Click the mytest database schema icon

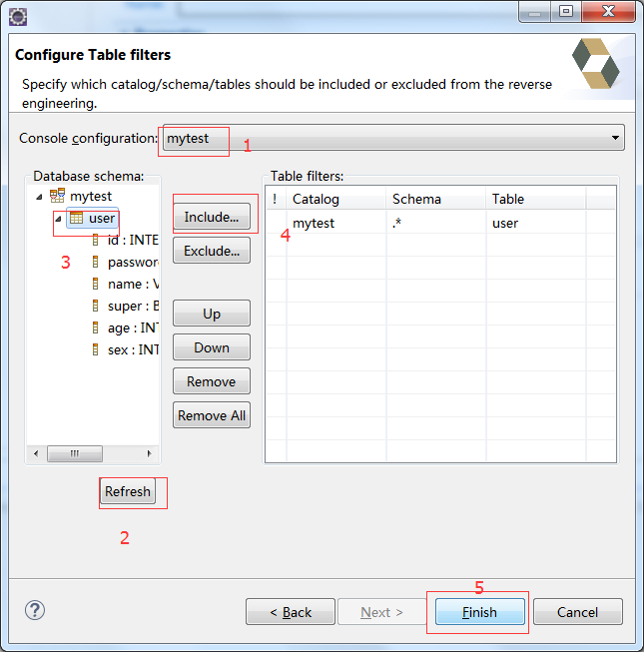57,196
